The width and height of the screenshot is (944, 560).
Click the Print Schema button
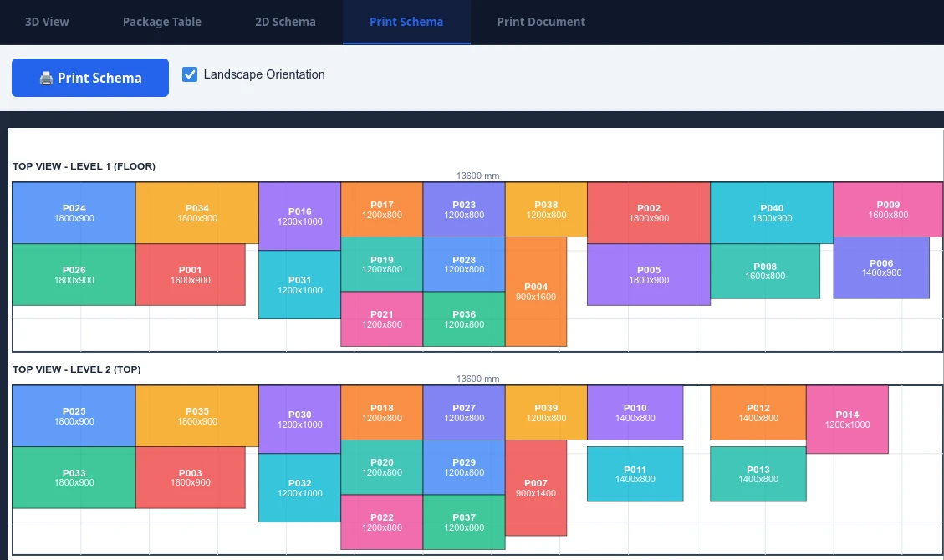(x=90, y=78)
